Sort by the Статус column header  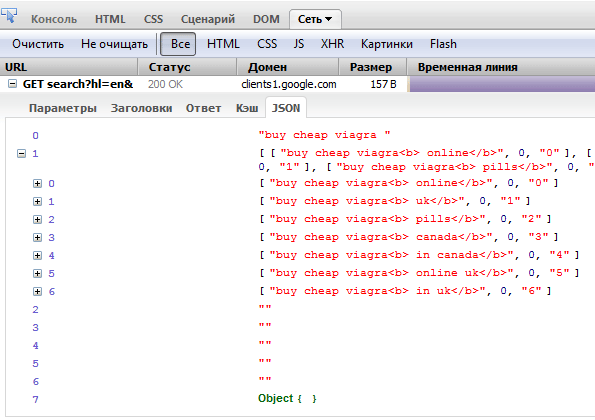(187, 67)
